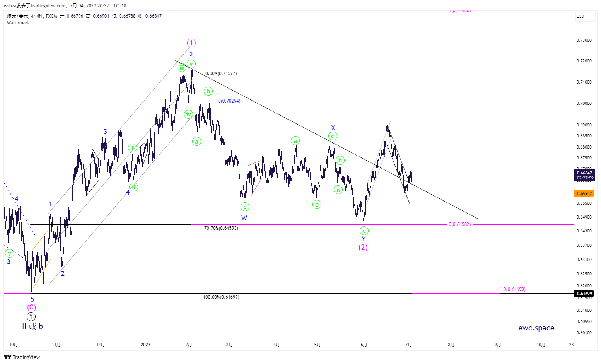Click 2023 on the time axis

[145, 345]
